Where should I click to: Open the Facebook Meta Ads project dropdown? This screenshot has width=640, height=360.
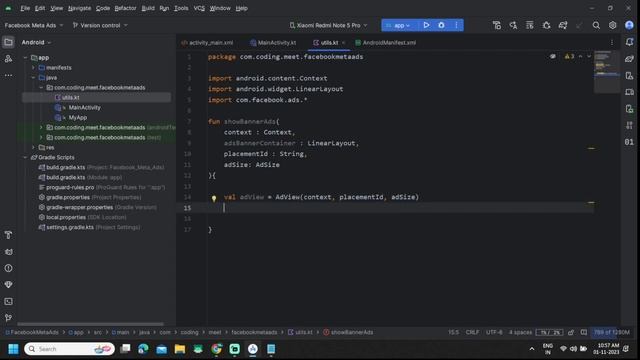(34, 25)
